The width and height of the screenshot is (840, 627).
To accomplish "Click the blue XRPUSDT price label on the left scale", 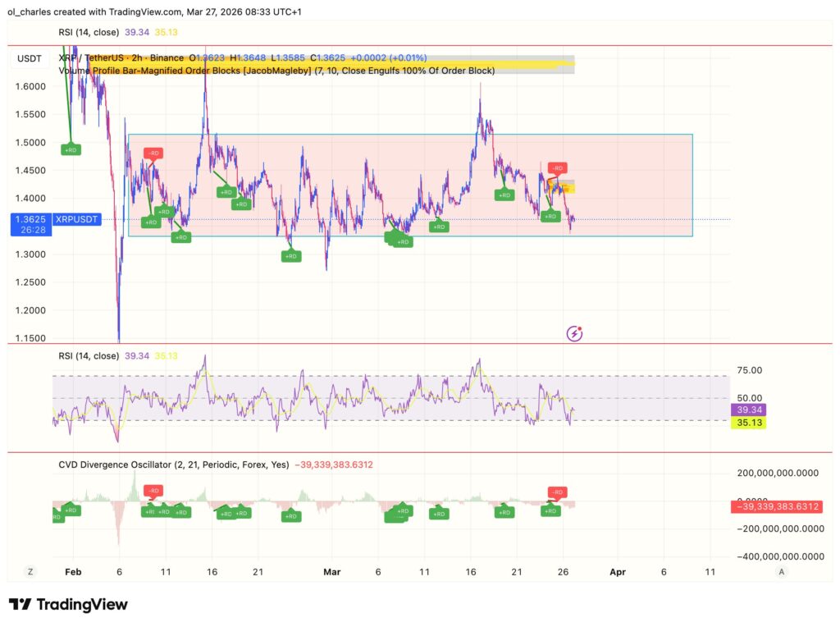I will point(75,219).
